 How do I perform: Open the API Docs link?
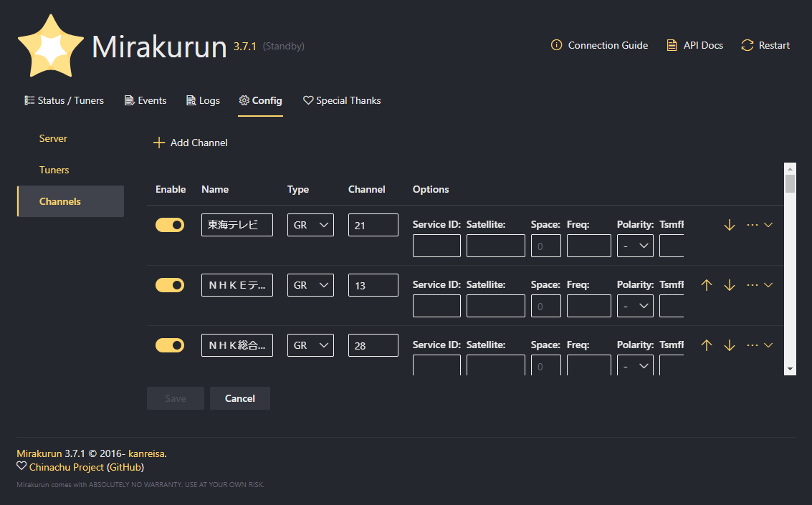point(694,46)
